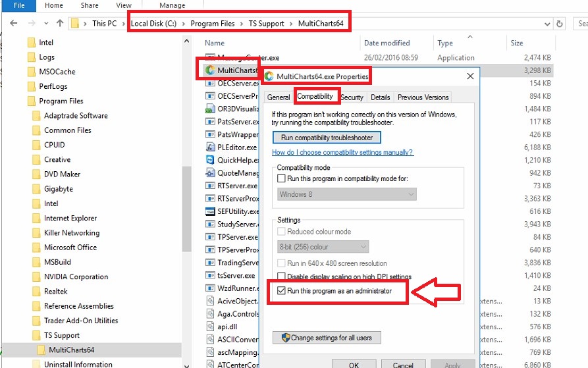588x368 pixels.
Task: Open How do I choose compatibility settings manually link
Action: [x=342, y=152]
